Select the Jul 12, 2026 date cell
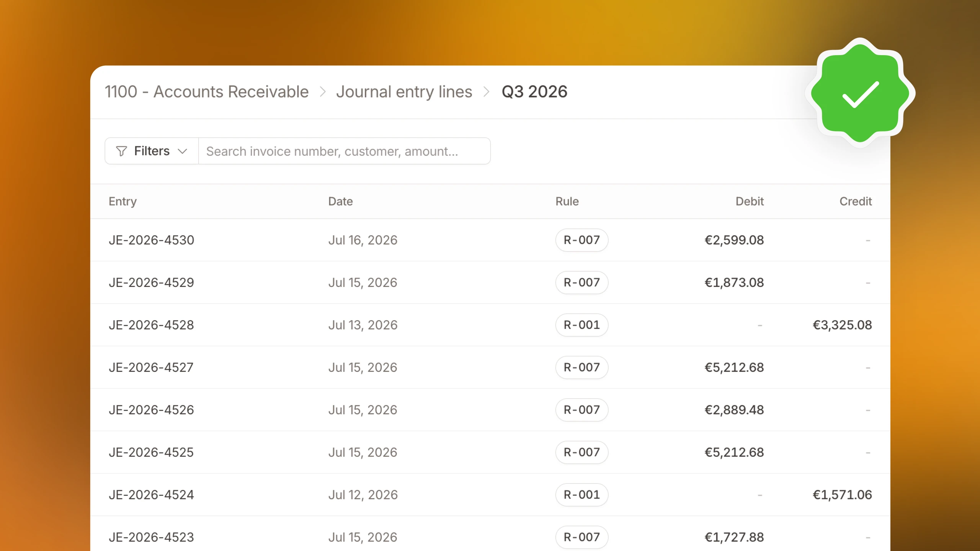 click(363, 495)
